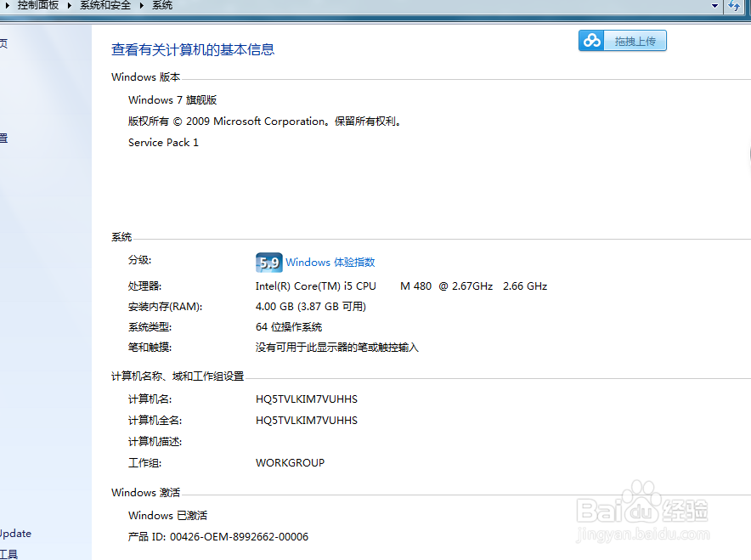This screenshot has height=560, width=751.
Task: Select 控制面板 in the breadcrumb path
Action: click(x=38, y=5)
